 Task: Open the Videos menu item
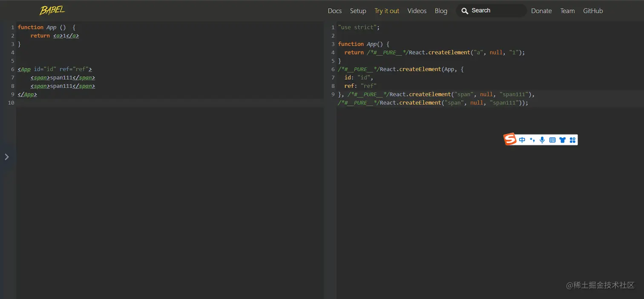pyautogui.click(x=417, y=11)
